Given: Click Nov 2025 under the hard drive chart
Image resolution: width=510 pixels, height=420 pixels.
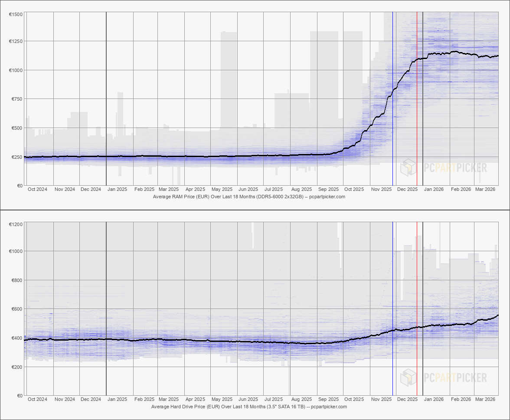Looking at the screenshot, I should point(381,399).
